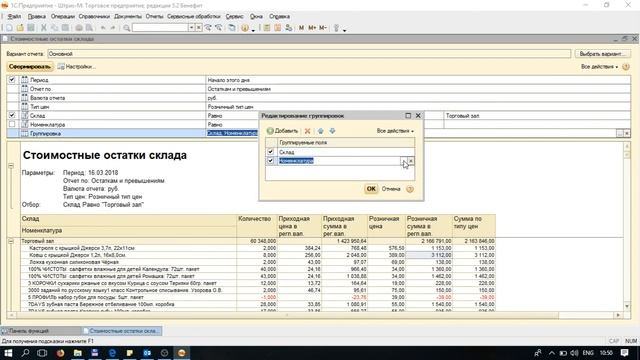The image size is (640, 360).
Task: Click move down arrow in grouping dialog
Action: (332, 131)
